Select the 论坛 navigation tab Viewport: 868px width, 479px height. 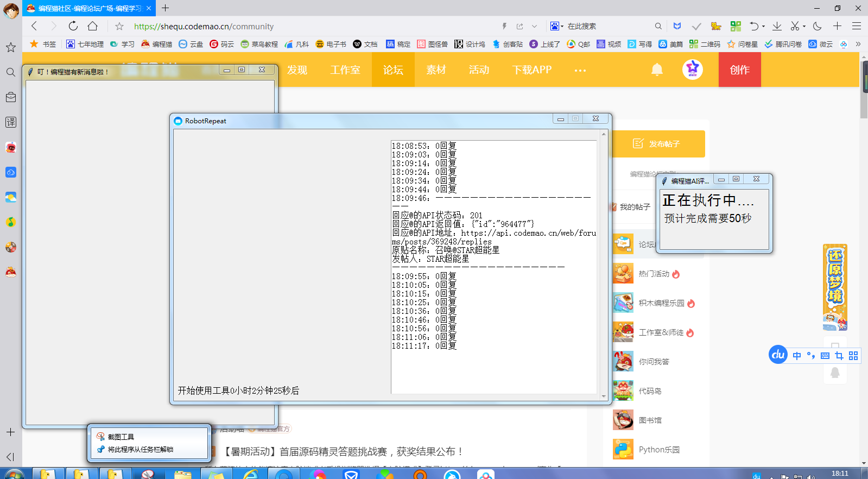(x=393, y=70)
